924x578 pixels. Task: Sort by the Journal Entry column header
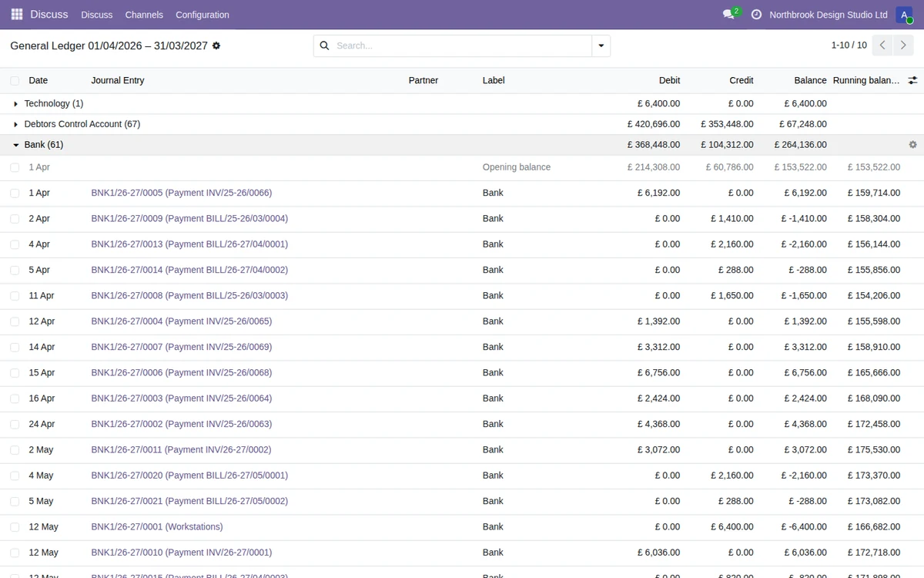tap(118, 80)
